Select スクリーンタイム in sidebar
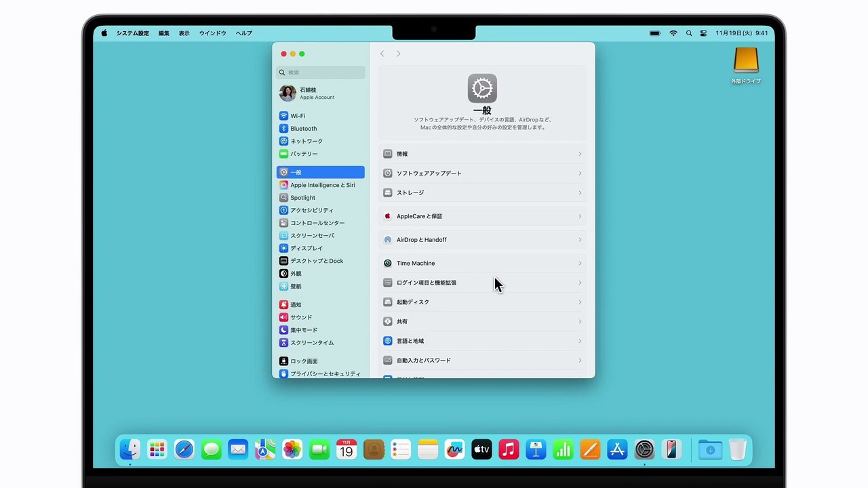The height and width of the screenshot is (488, 868). pos(320,343)
